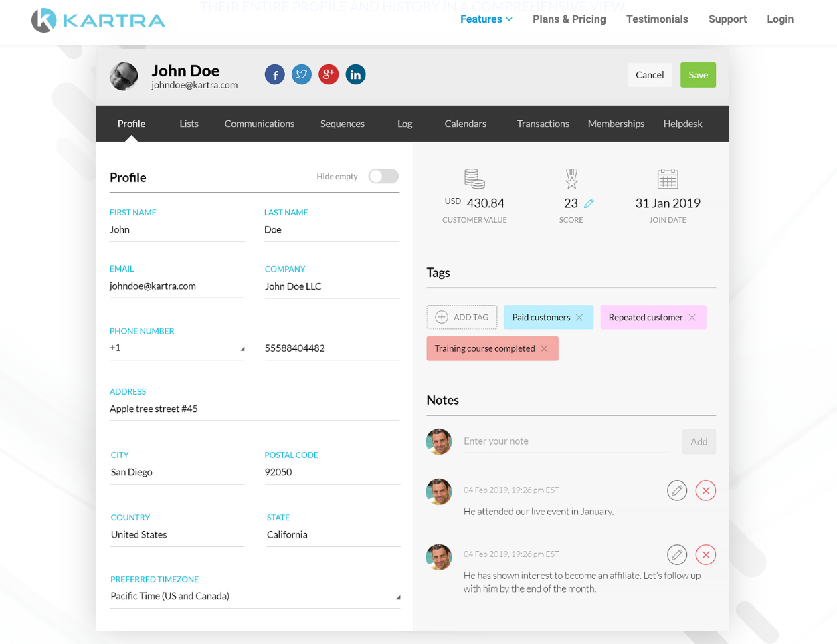Edit the score with the pencil icon
The width and height of the screenshot is (837, 644).
pos(589,203)
